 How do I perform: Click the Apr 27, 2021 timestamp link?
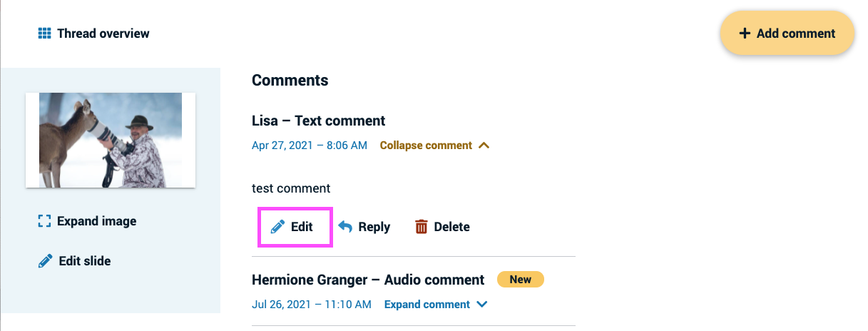pos(310,146)
